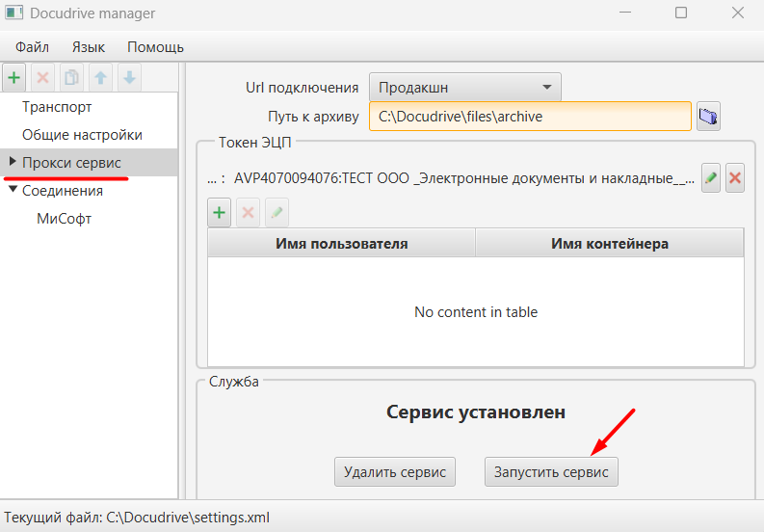The width and height of the screenshot is (764, 532).
Task: Move the item up with the up arrow icon
Action: coord(100,77)
